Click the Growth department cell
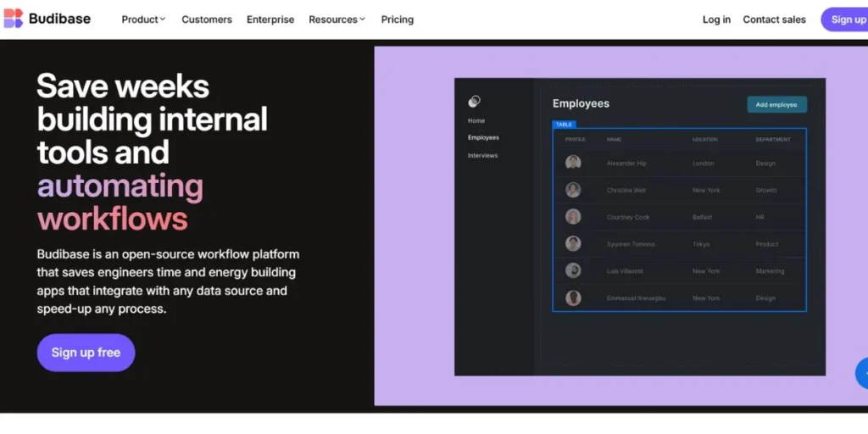 [766, 191]
